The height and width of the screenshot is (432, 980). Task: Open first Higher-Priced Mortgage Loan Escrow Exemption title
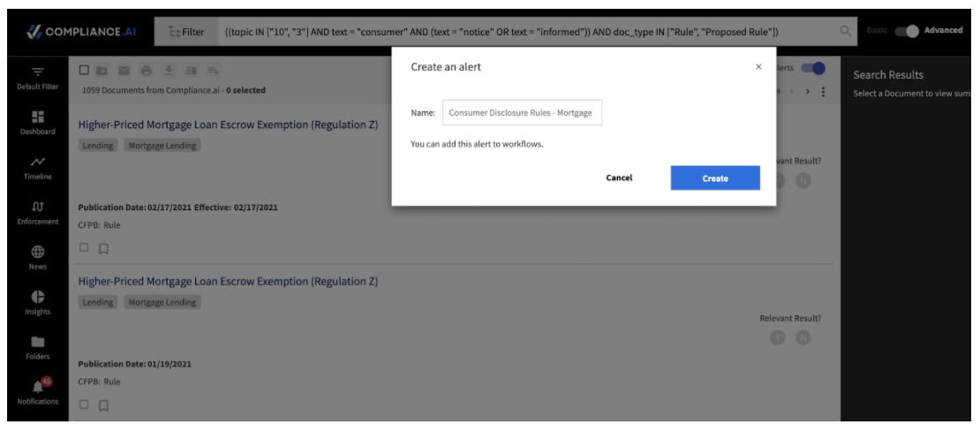[x=228, y=125]
